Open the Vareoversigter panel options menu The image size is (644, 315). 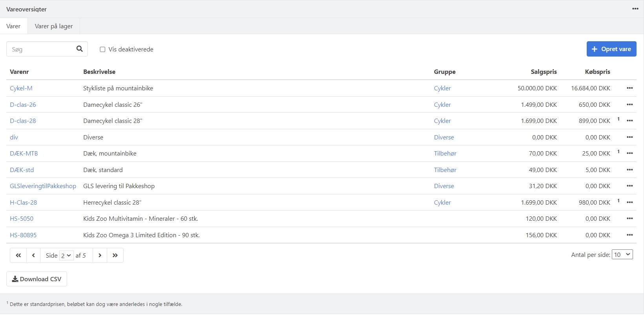(x=635, y=9)
